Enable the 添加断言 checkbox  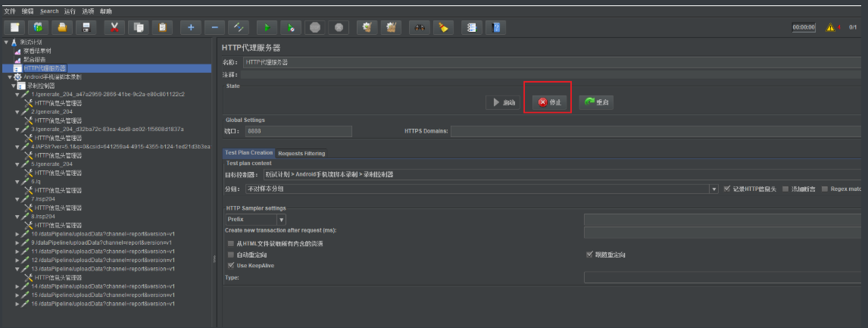click(x=785, y=189)
